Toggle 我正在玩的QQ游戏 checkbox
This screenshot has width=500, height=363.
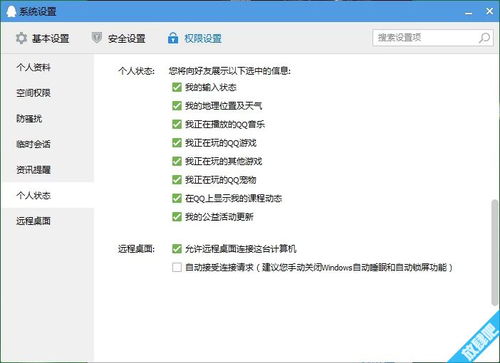click(x=177, y=143)
